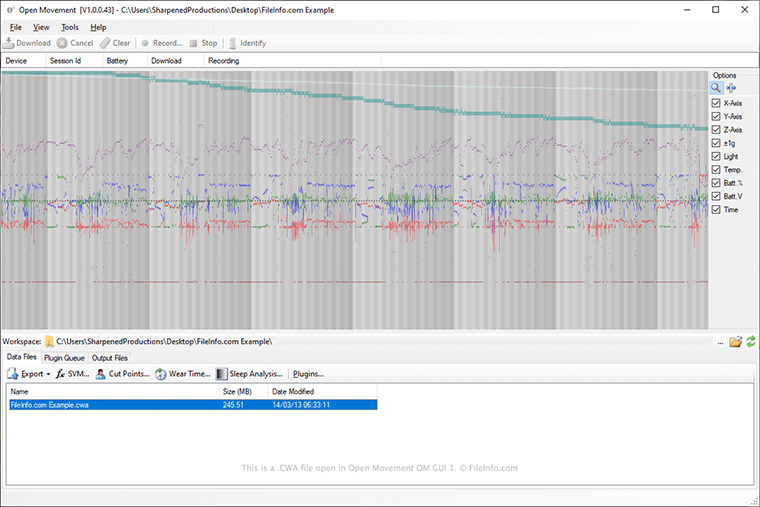760x507 pixels.
Task: Launch the Sleep Analysis tool
Action: coord(221,374)
